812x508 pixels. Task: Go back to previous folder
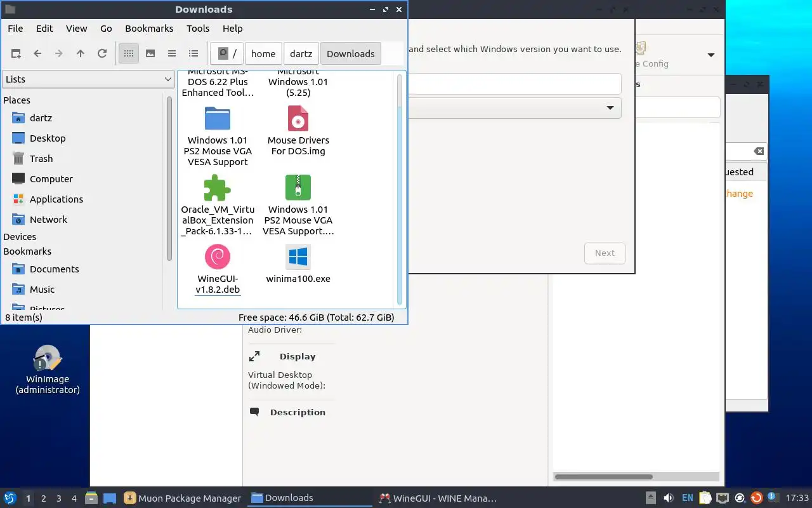click(37, 54)
